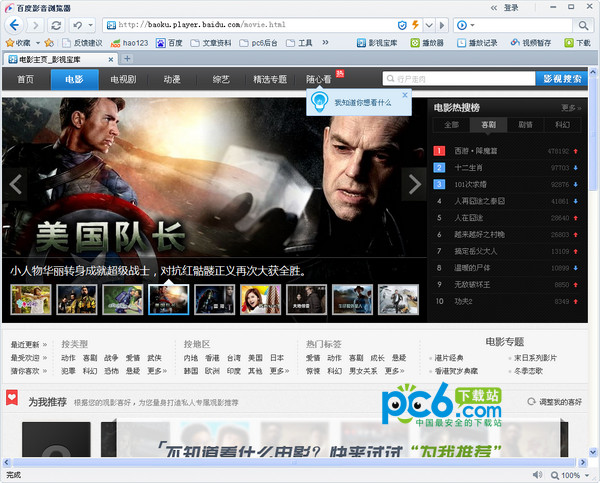Close the 我知道你想看什么 tooltip
The height and width of the screenshot is (483, 600).
click(405, 95)
